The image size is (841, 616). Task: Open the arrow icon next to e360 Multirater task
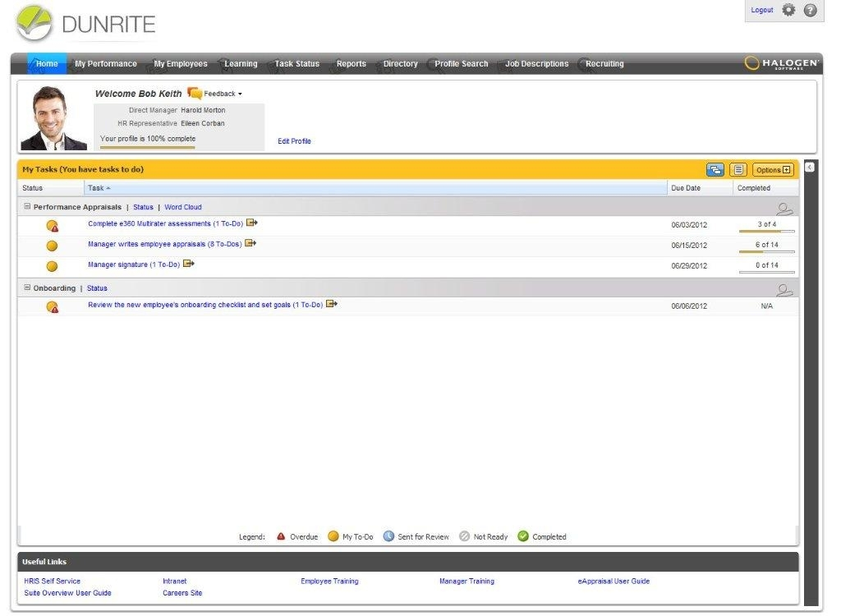tap(252, 223)
